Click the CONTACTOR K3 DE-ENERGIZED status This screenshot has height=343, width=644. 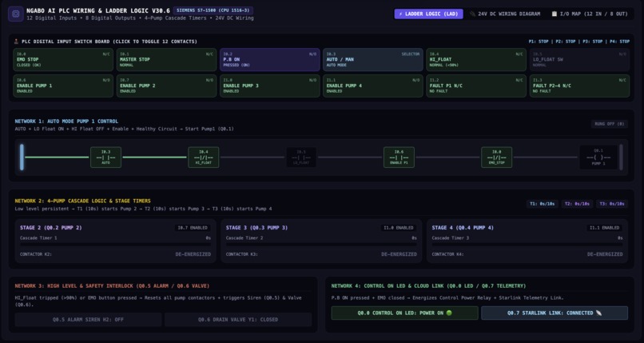[x=399, y=254]
